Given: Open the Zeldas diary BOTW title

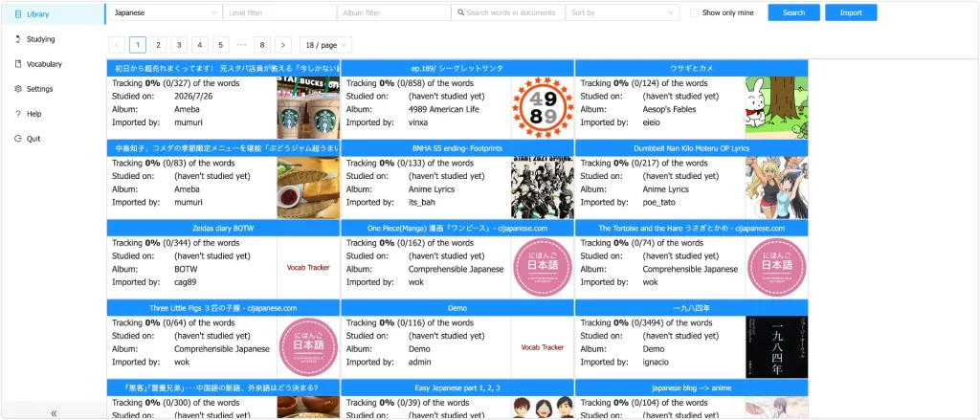Looking at the screenshot, I should click(223, 228).
